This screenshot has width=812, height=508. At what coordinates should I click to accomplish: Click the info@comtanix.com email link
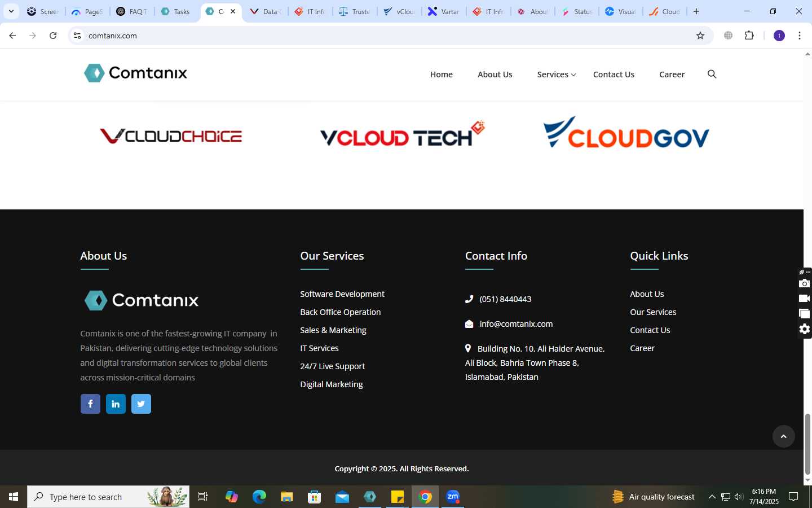click(x=516, y=324)
